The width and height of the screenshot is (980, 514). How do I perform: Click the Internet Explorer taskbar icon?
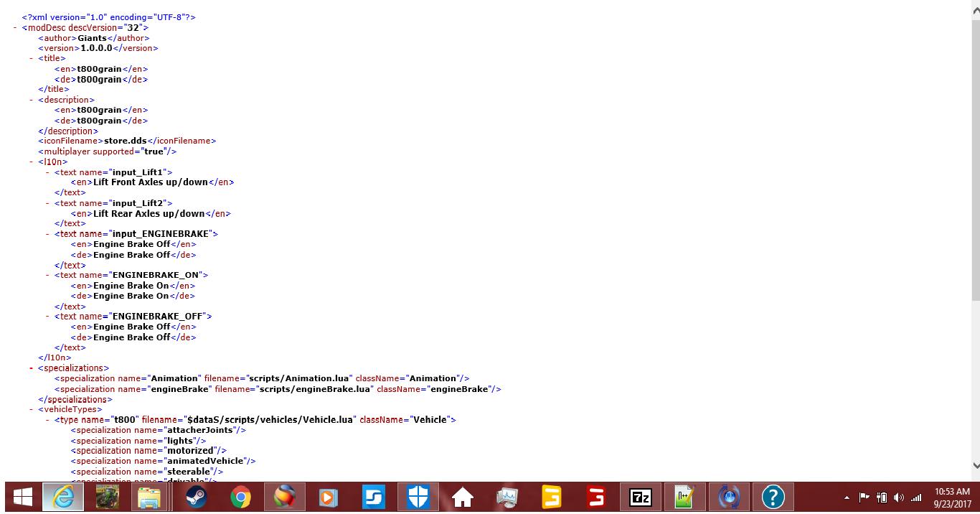[x=63, y=497]
